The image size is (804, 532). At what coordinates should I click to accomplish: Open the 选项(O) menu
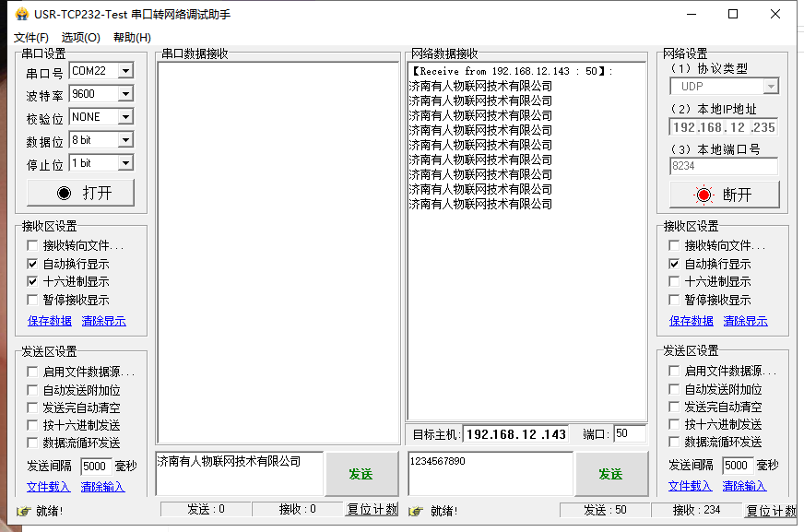[x=80, y=37]
